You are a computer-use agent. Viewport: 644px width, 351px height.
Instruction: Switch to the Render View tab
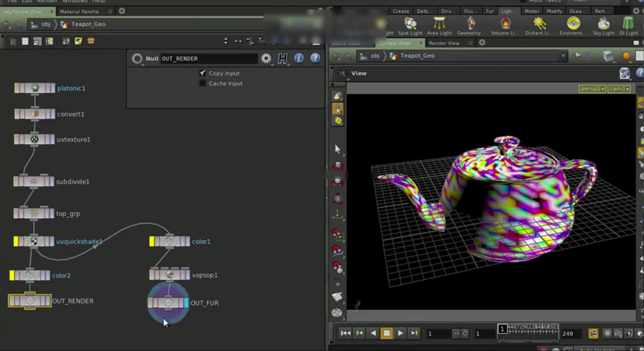(x=444, y=43)
